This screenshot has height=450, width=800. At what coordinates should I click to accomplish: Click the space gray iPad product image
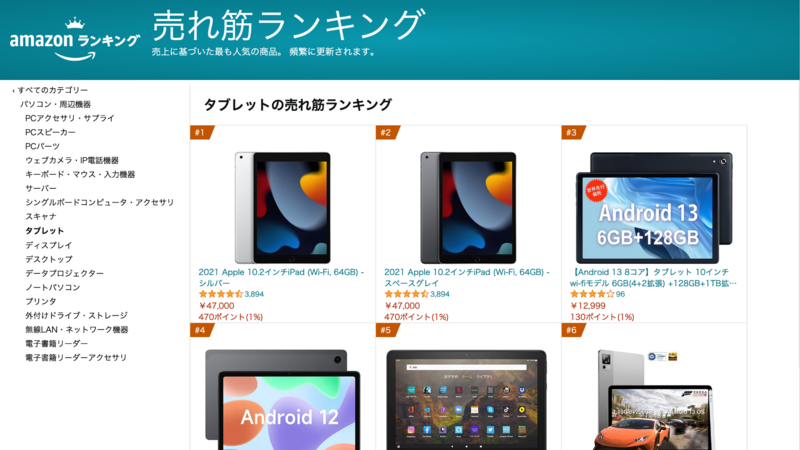click(468, 208)
